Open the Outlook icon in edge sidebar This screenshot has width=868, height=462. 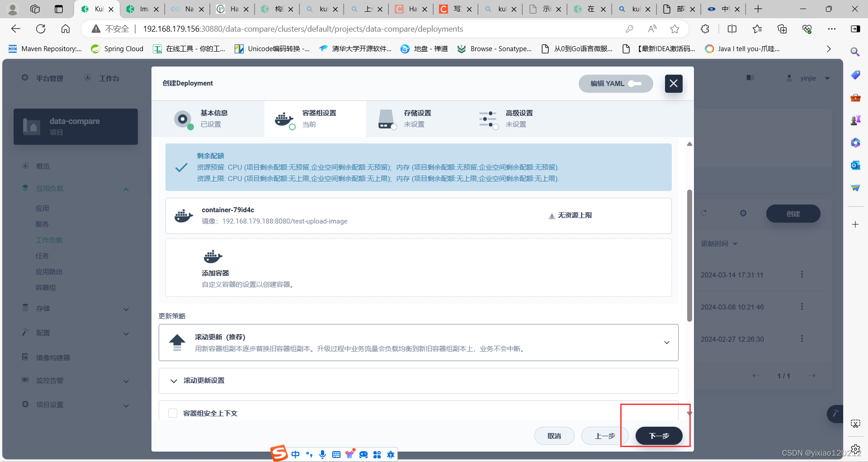click(855, 165)
